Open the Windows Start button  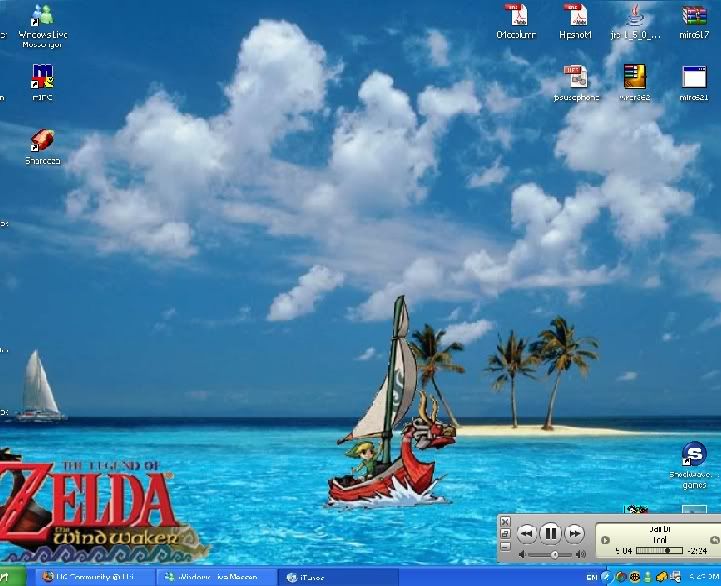click(x=12, y=577)
